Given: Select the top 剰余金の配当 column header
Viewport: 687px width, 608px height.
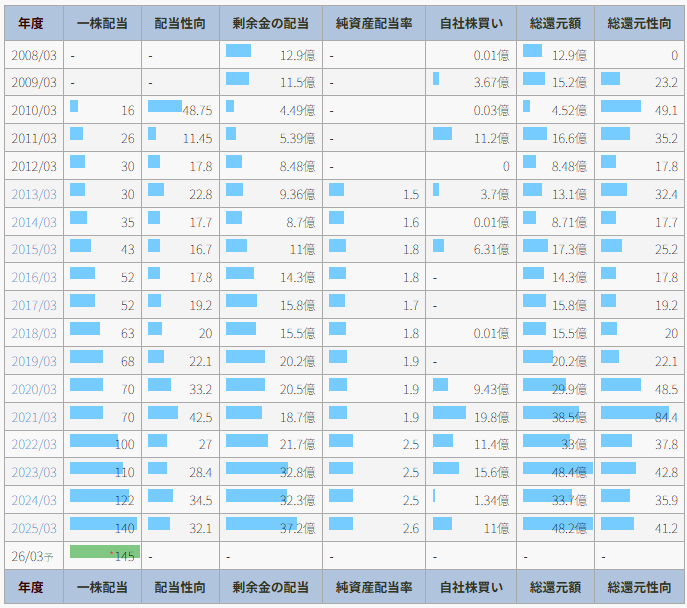Looking at the screenshot, I should point(270,24).
